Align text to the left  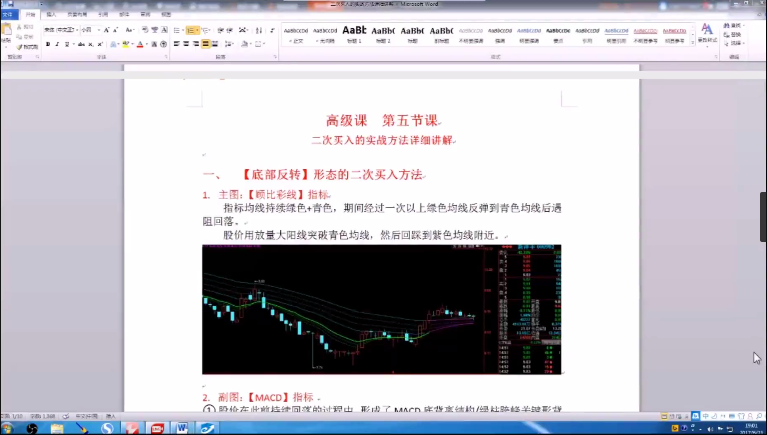[177, 44]
